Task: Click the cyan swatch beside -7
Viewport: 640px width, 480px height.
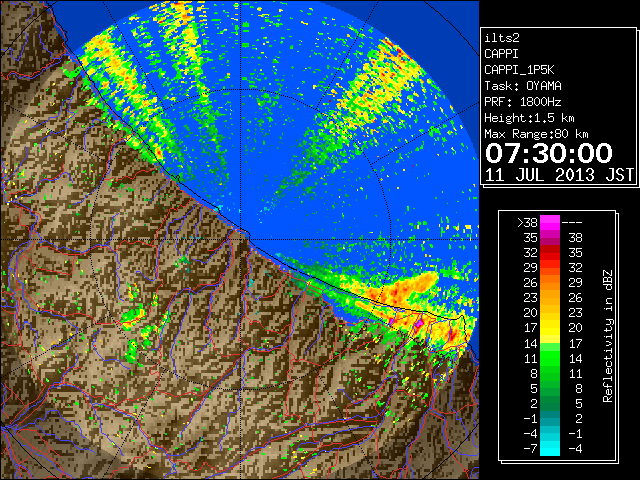Action: 550,448
